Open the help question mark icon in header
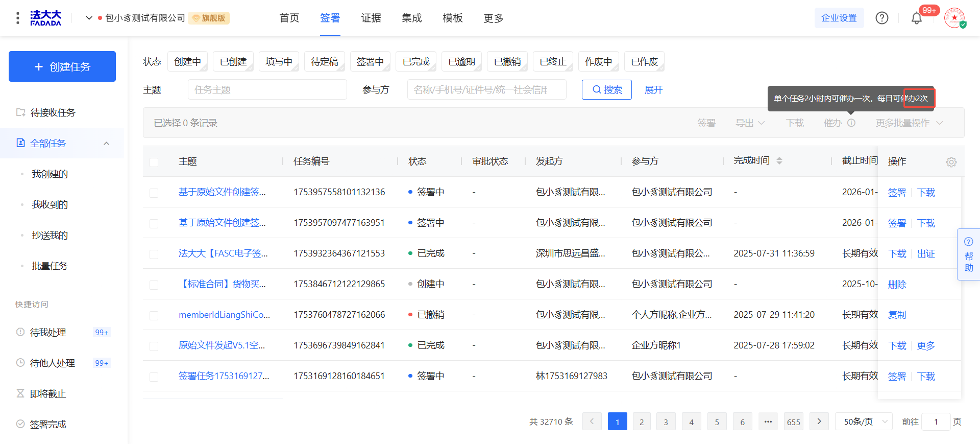 (x=882, y=18)
